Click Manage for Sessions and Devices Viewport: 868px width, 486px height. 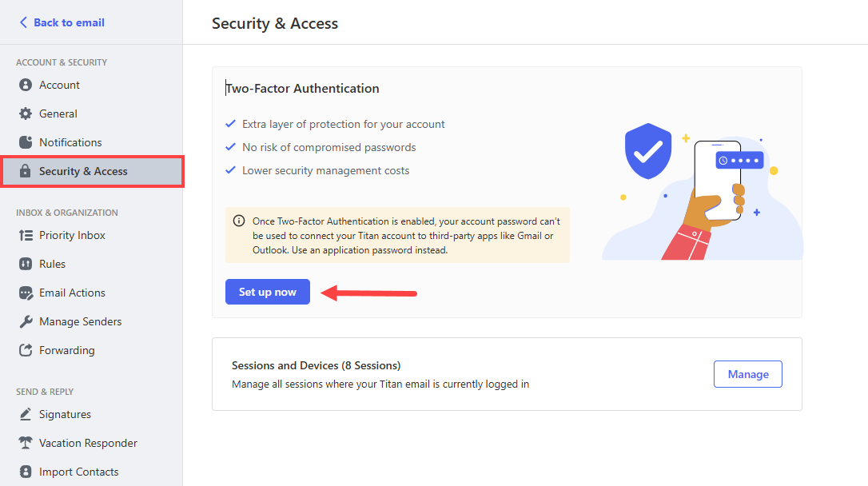[x=748, y=374]
